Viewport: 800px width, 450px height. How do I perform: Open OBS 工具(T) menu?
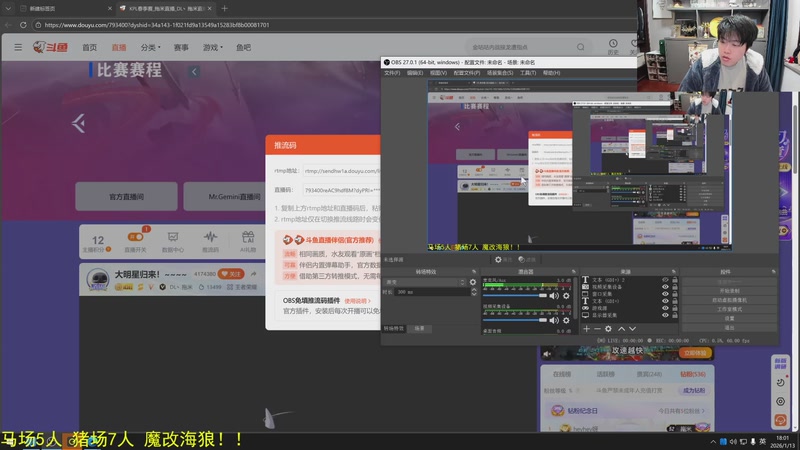click(528, 73)
